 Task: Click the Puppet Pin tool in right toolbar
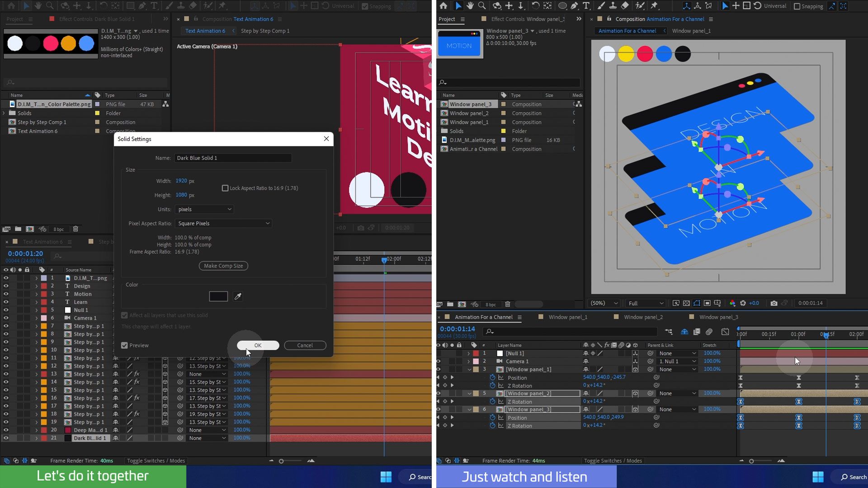(654, 6)
